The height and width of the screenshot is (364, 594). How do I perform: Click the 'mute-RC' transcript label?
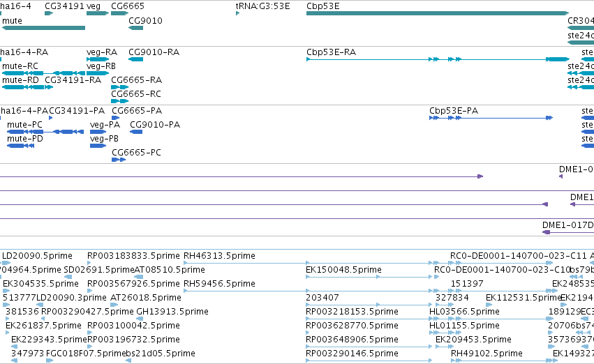coord(20,66)
